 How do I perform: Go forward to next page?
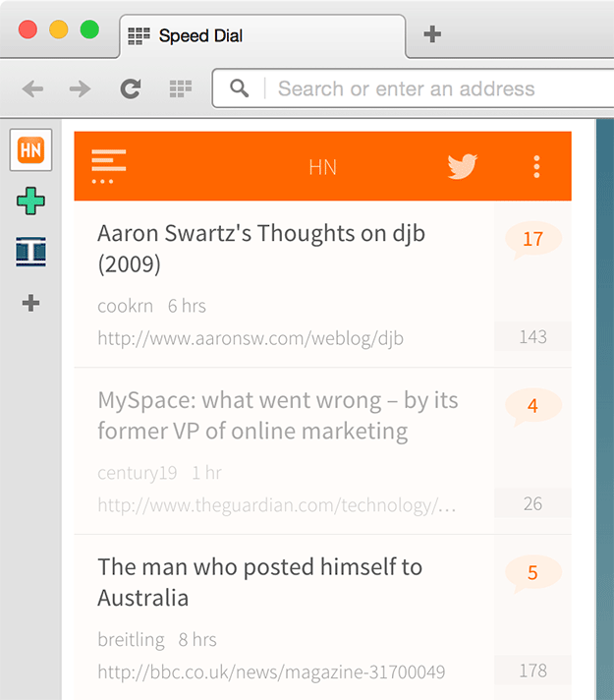click(81, 89)
